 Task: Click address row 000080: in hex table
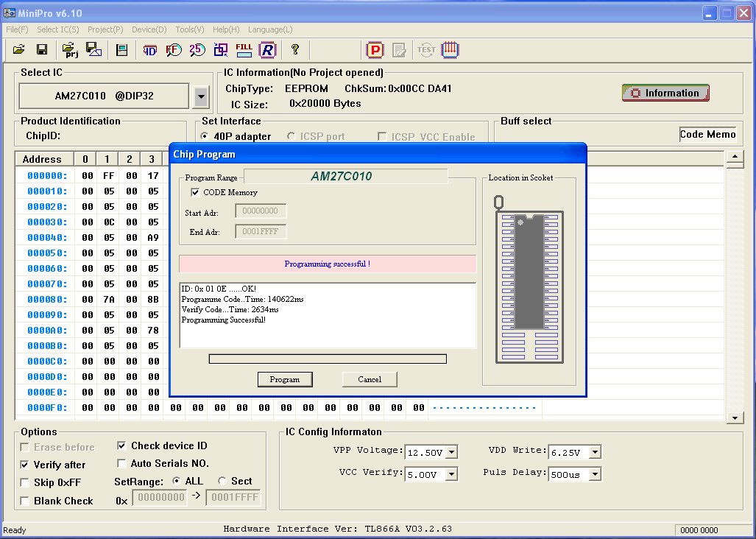47,300
